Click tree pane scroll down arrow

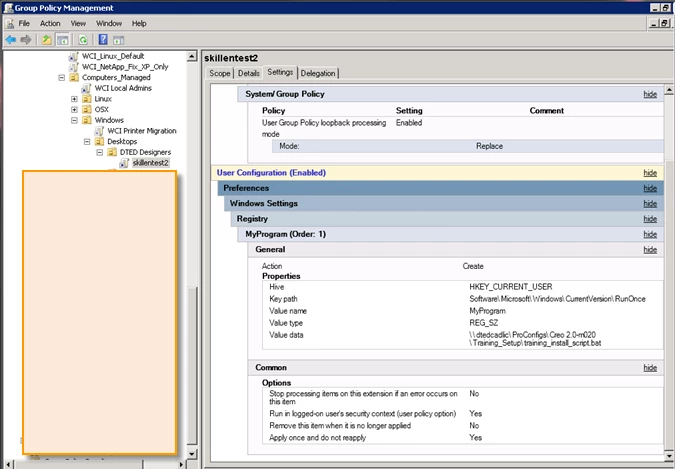192,454
